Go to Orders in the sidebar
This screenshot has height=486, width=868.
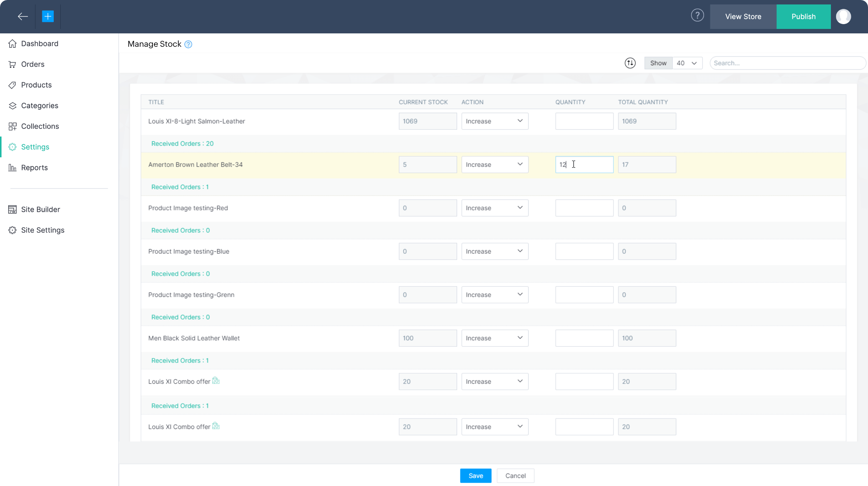pos(33,64)
